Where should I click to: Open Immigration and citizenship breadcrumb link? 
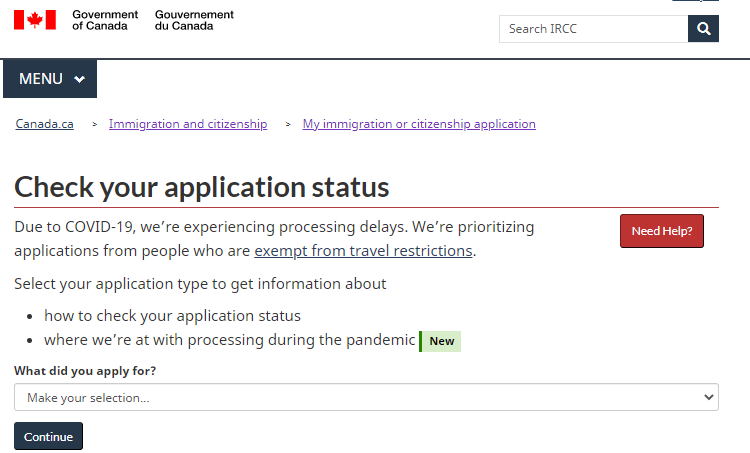click(188, 124)
